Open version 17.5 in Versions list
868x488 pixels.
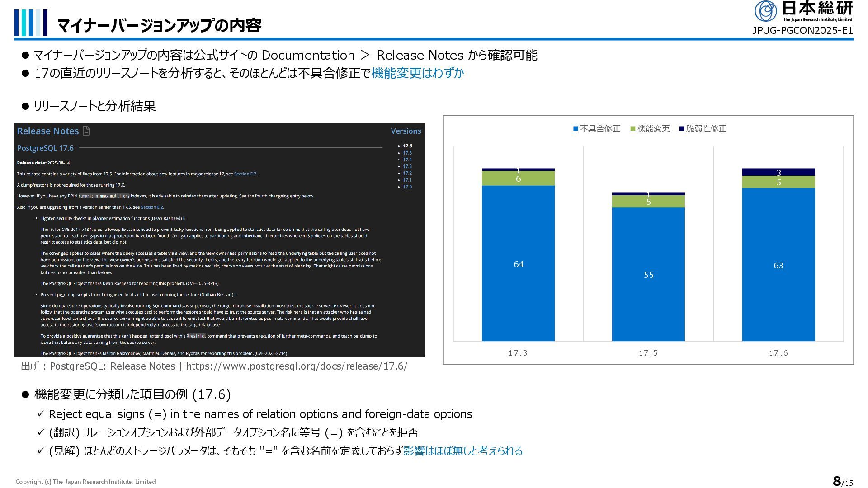coord(407,153)
